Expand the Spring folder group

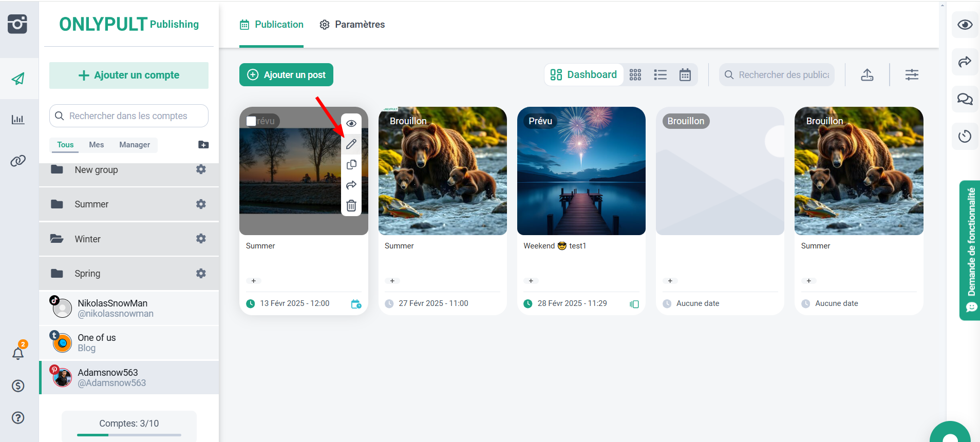tap(87, 274)
